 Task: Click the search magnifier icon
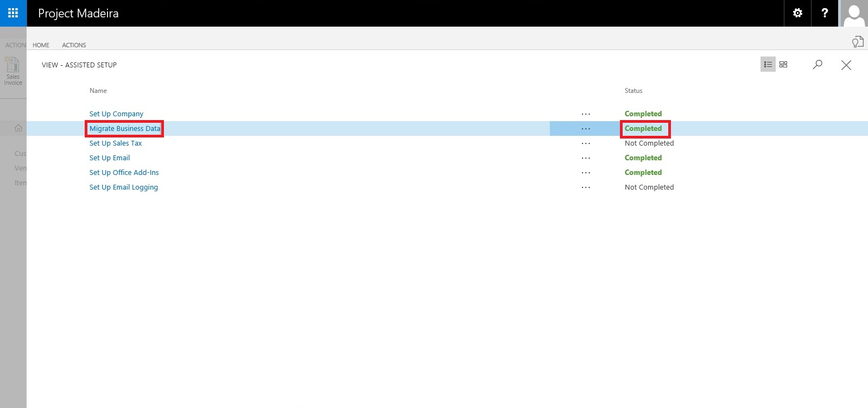click(818, 65)
